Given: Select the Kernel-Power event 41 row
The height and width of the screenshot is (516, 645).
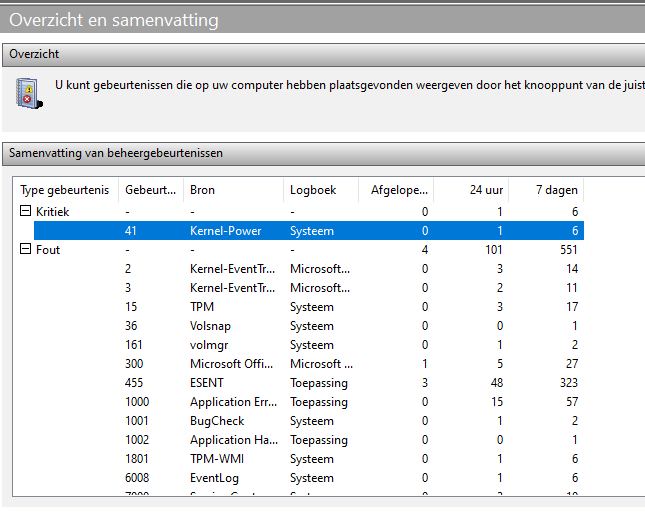Looking at the screenshot, I should pyautogui.click(x=309, y=230).
